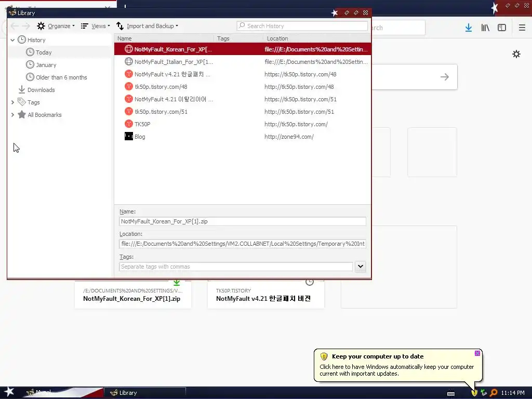
Task: Open browser Library bookshelf icon
Action: [x=485, y=28]
